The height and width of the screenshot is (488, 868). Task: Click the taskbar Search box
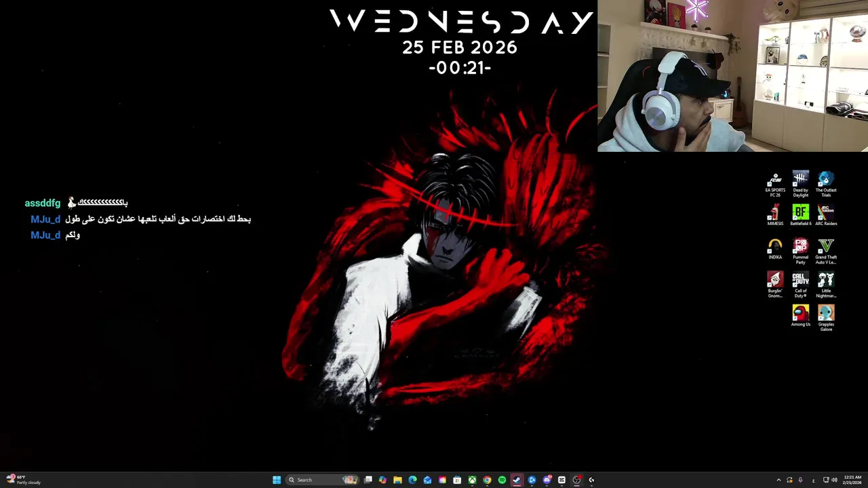pos(322,480)
